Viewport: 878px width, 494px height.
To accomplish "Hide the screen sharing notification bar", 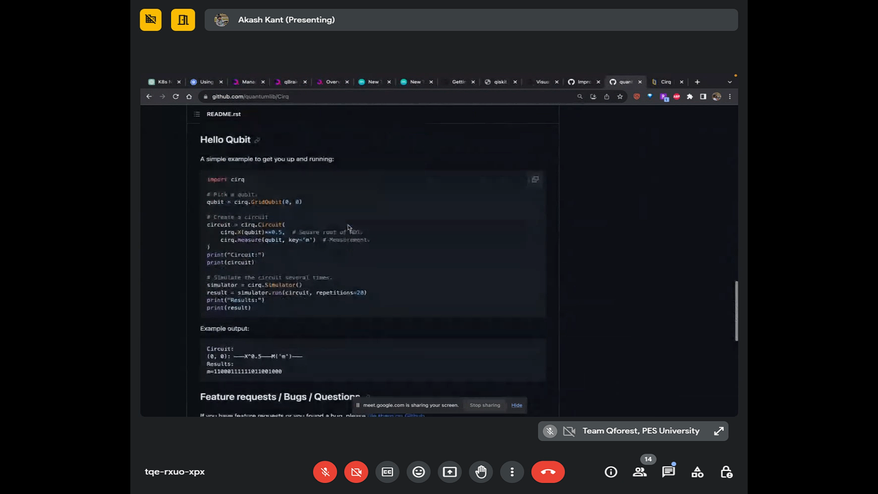I will (517, 405).
